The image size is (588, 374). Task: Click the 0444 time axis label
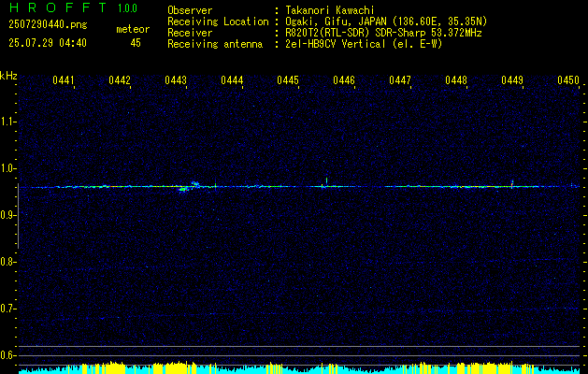[232, 80]
